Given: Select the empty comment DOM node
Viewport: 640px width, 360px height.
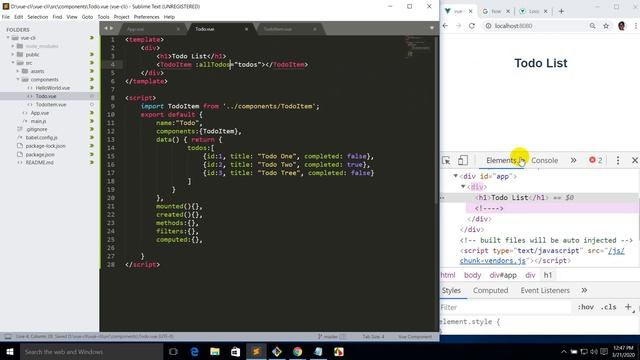Looking at the screenshot, I should [489, 208].
